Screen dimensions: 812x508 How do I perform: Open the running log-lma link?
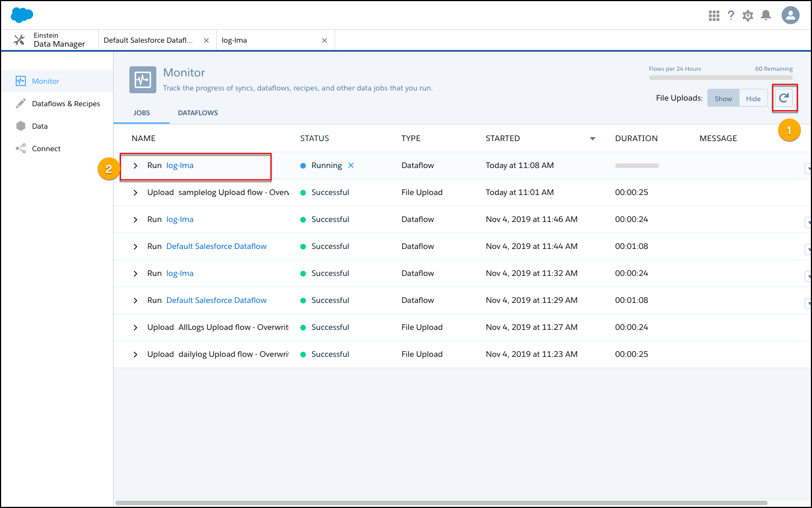(x=180, y=165)
